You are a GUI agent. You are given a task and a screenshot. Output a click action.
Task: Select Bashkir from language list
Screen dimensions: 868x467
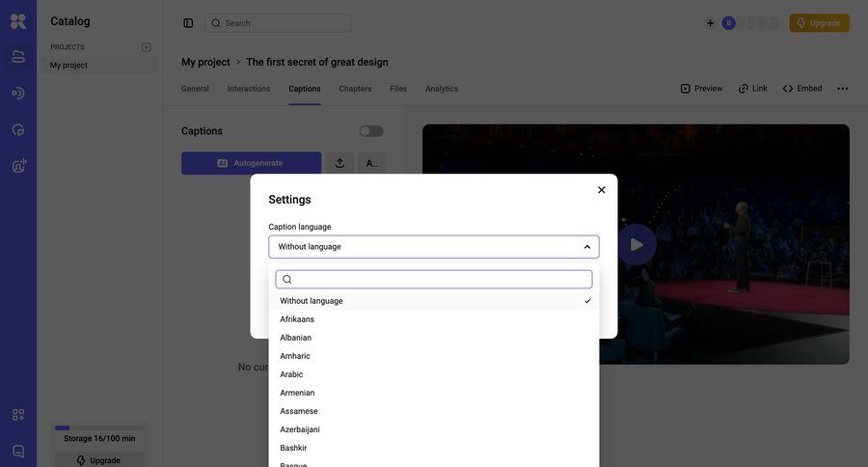(434, 447)
